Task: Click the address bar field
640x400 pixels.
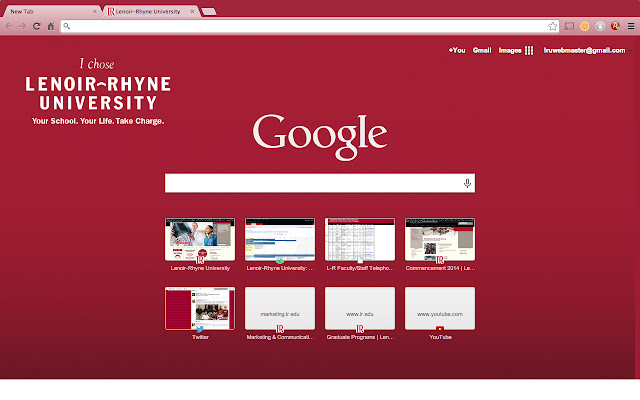Action: [x=309, y=27]
